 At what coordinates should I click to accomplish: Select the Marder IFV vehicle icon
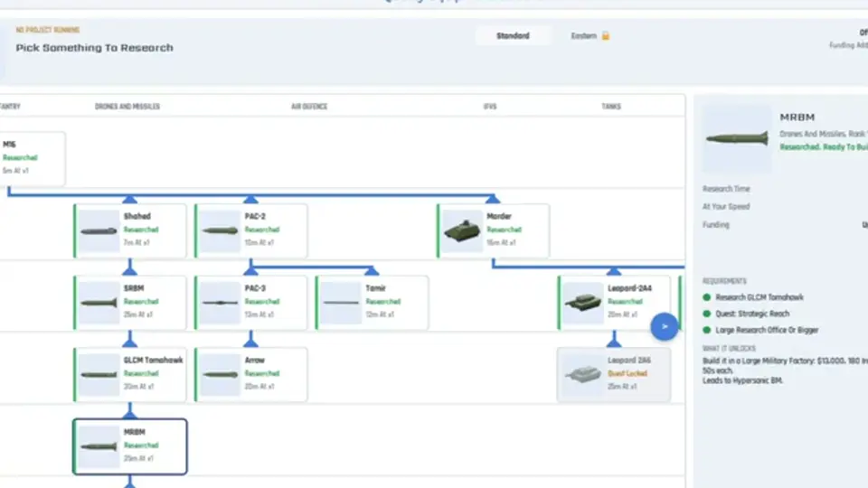pos(462,231)
